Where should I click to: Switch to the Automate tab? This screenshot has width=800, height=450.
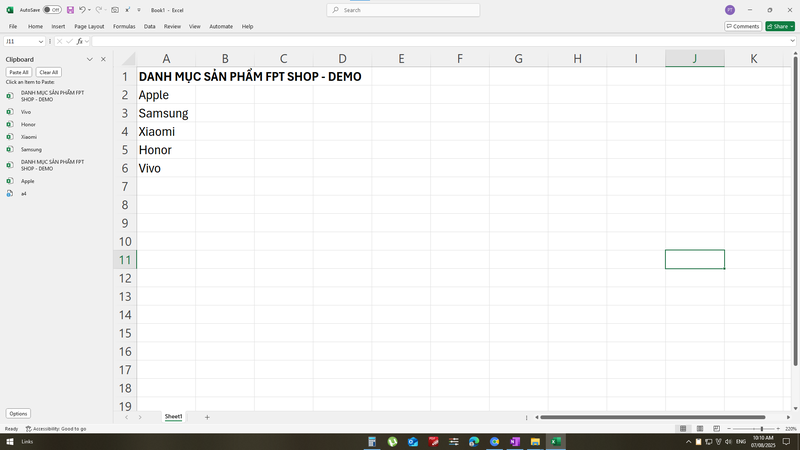pyautogui.click(x=221, y=27)
